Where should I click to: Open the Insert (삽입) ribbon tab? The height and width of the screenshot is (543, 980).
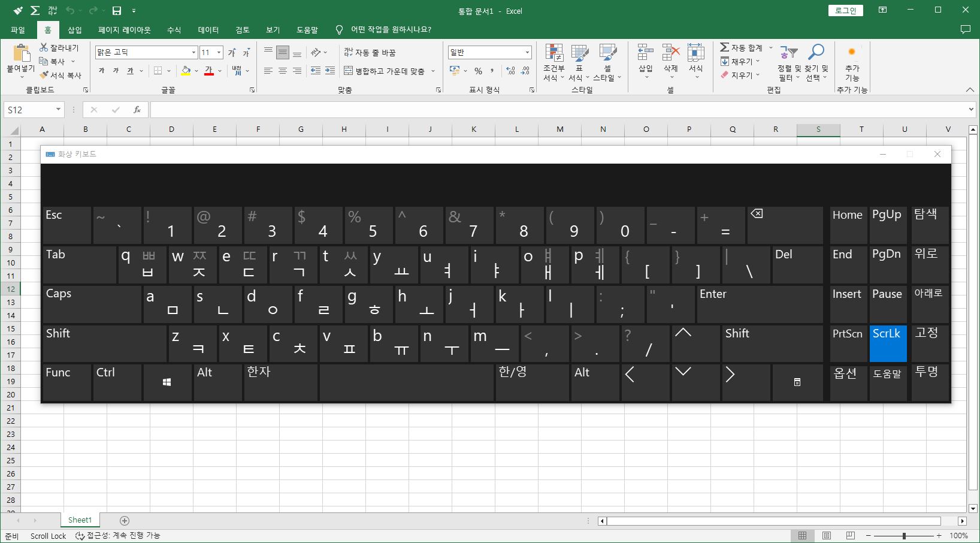pyautogui.click(x=75, y=29)
